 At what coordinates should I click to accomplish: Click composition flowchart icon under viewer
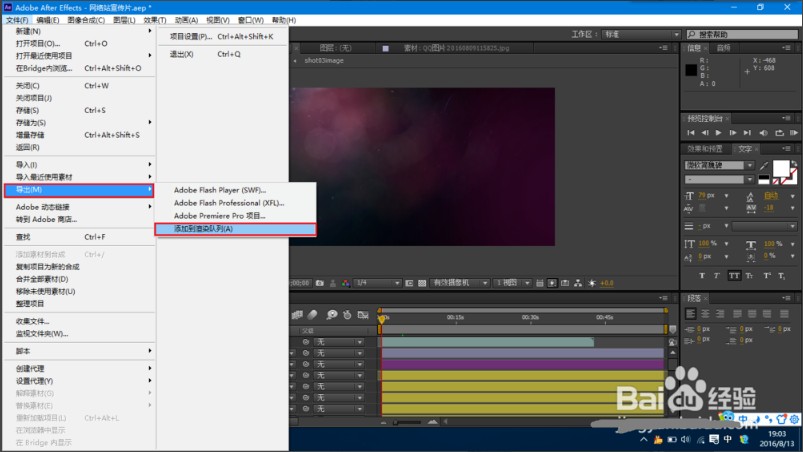(x=578, y=283)
